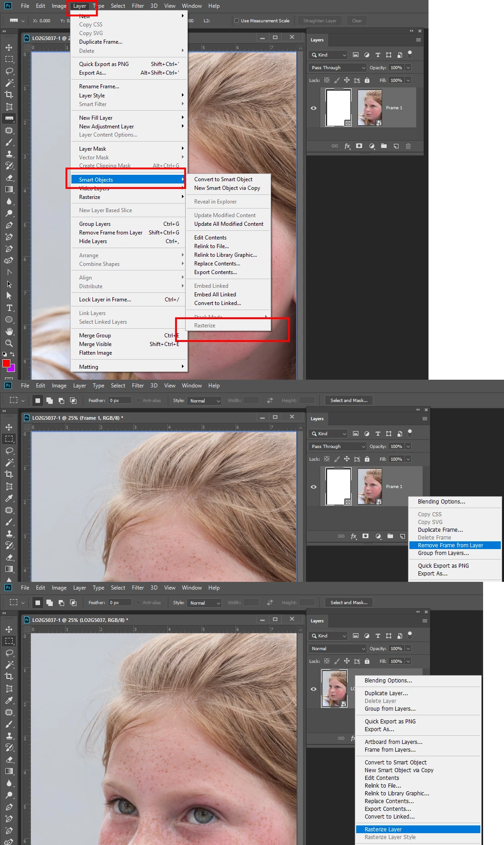Select Eyedropper tool in the Frame 1, RGB/8 window

click(9, 498)
